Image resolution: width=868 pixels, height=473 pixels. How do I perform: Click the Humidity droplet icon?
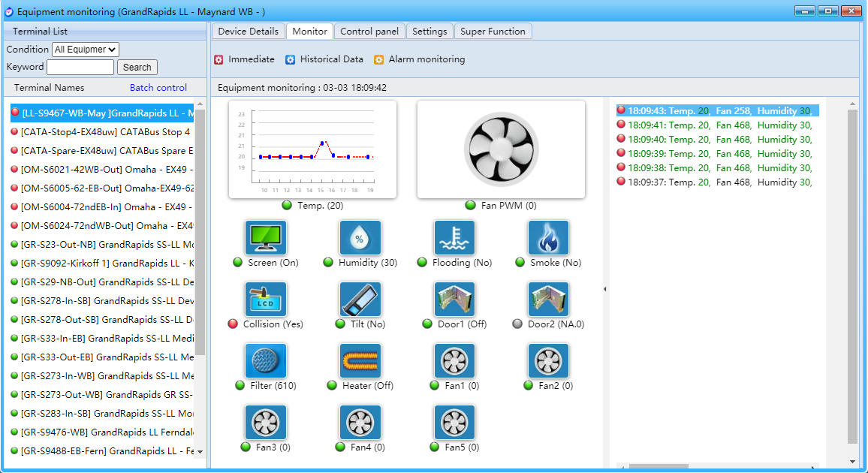360,238
